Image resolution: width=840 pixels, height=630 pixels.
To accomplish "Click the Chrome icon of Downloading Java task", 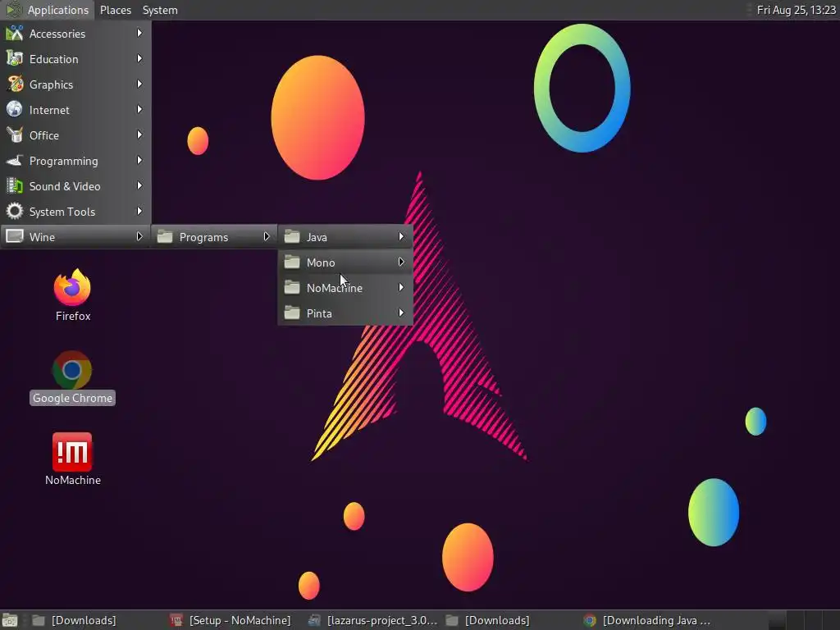I will pos(590,620).
